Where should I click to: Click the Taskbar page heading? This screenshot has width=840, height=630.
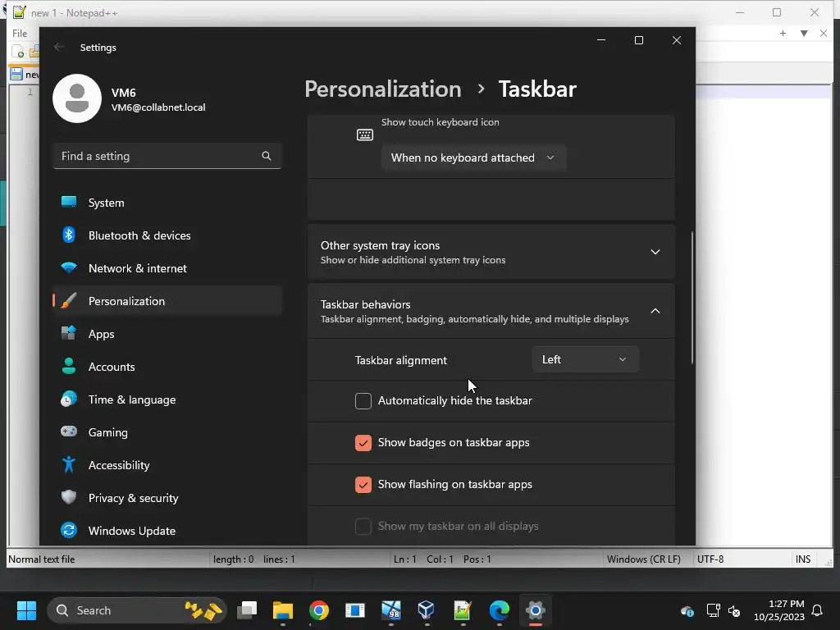tap(537, 89)
